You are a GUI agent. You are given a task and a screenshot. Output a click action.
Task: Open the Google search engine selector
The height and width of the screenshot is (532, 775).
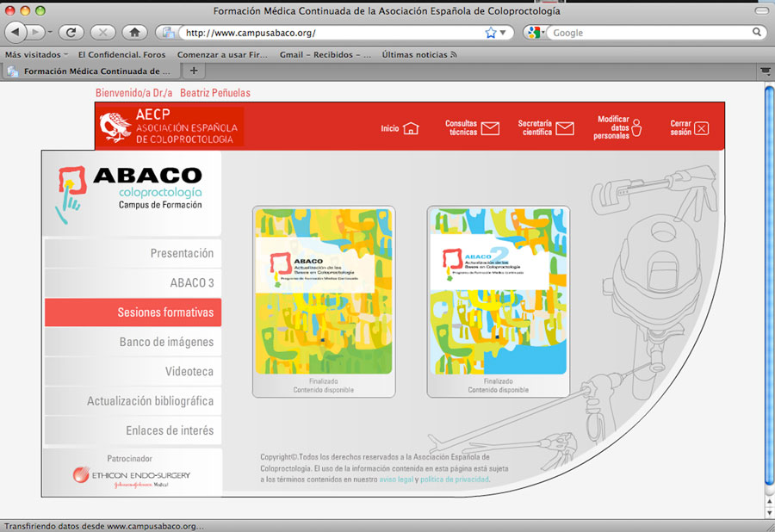tap(536, 33)
